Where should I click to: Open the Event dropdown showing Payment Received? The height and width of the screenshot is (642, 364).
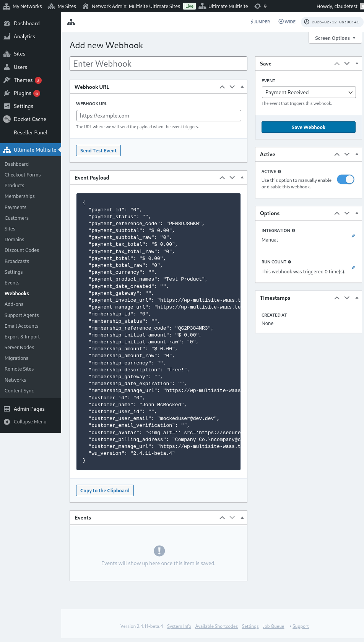click(309, 92)
